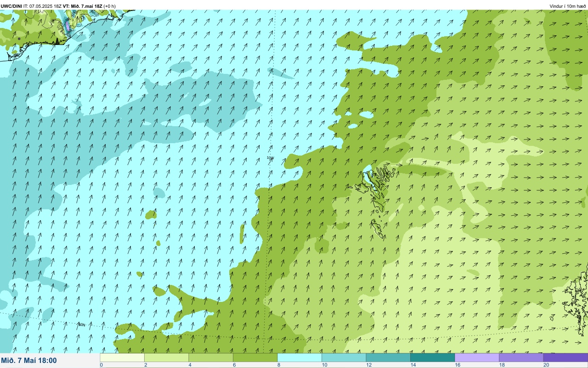Click the pale yellow 0–2 legend swatch
The height and width of the screenshot is (368, 588).
tap(122, 357)
